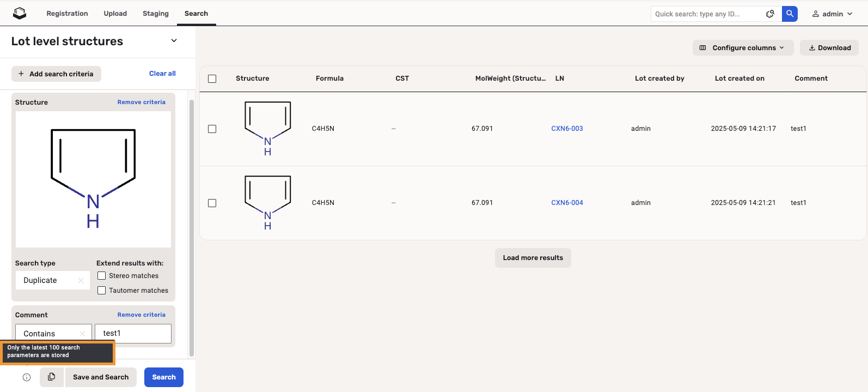Open the admin user menu
This screenshot has width=868, height=392.
[x=832, y=14]
